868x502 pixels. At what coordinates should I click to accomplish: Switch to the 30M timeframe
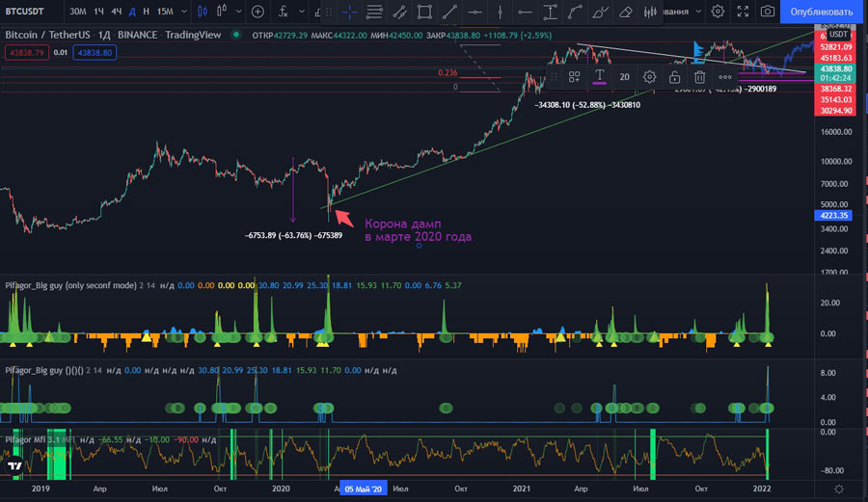[78, 12]
